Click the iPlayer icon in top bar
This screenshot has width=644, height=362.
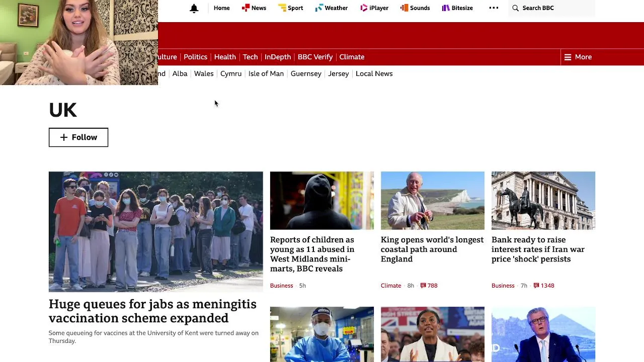(x=364, y=8)
